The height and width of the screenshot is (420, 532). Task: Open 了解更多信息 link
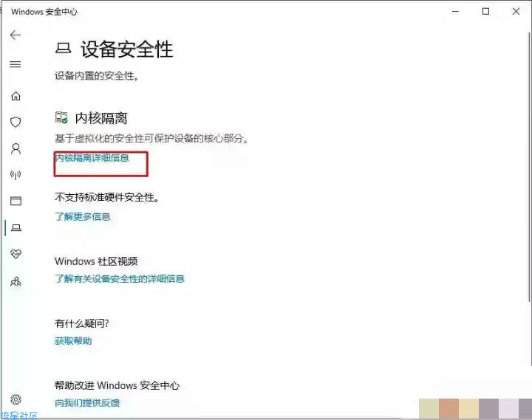coord(83,216)
